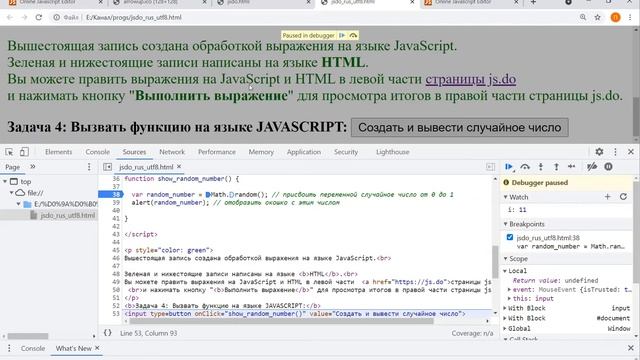
Task: Toggle pause on exceptions
Action: point(608,167)
